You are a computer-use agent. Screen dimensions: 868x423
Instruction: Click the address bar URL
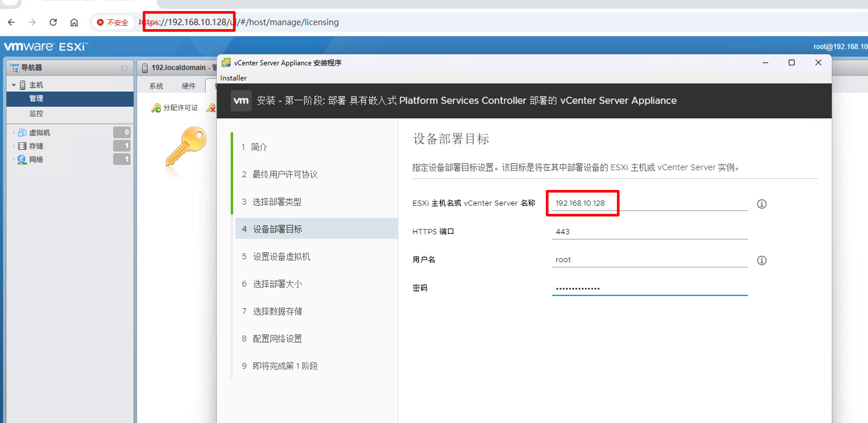(239, 22)
